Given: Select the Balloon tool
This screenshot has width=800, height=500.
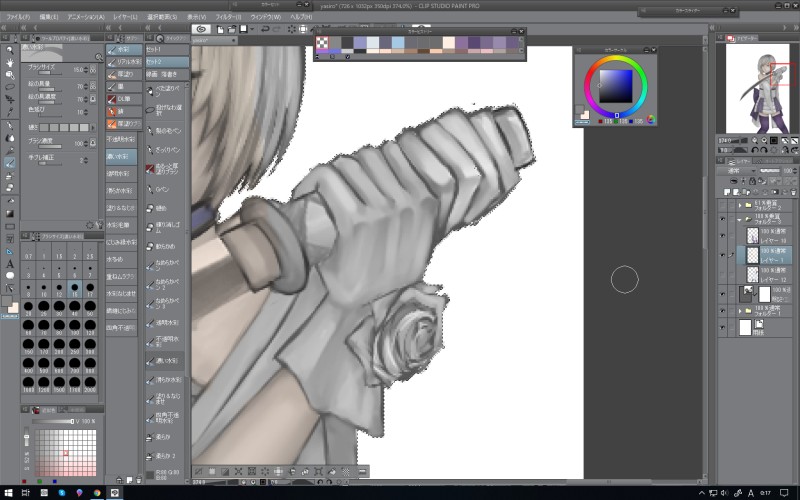Looking at the screenshot, I should tap(10, 276).
